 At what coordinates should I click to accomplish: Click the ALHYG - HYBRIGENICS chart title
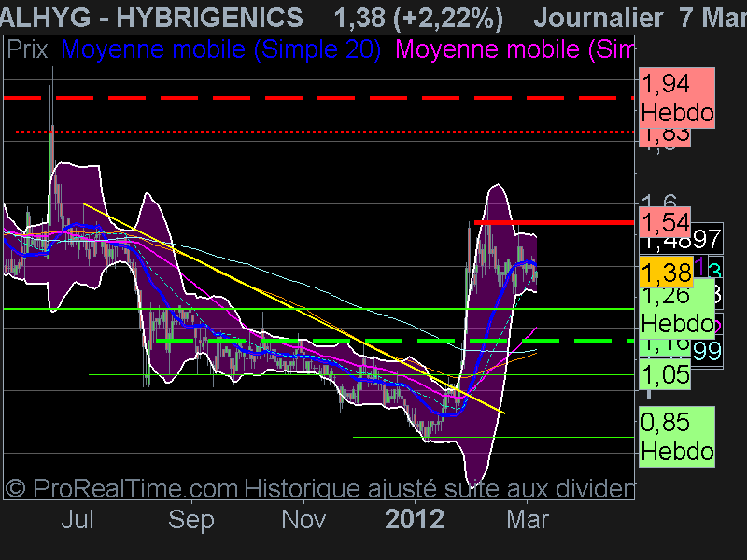[151, 17]
